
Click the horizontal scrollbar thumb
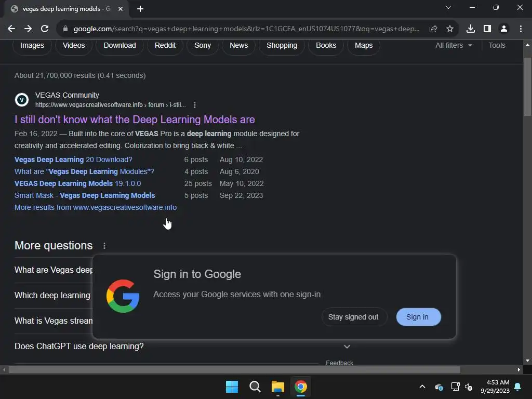(234, 369)
